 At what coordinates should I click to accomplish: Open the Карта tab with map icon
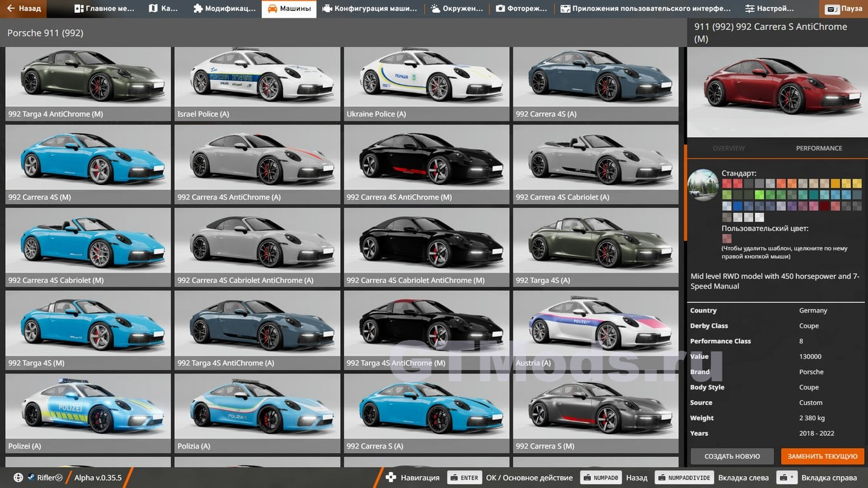coord(164,9)
